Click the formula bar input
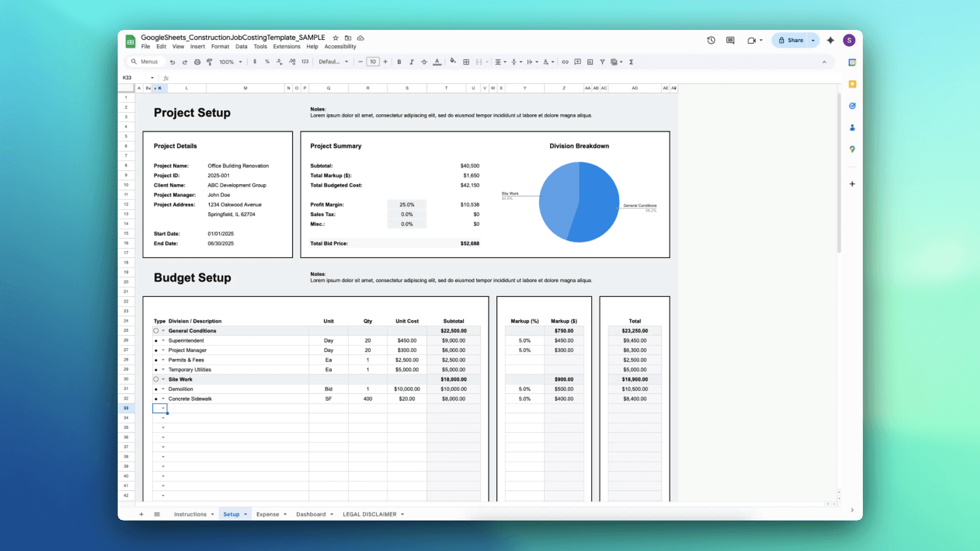Screen dimensions: 980x551 (x=333, y=78)
